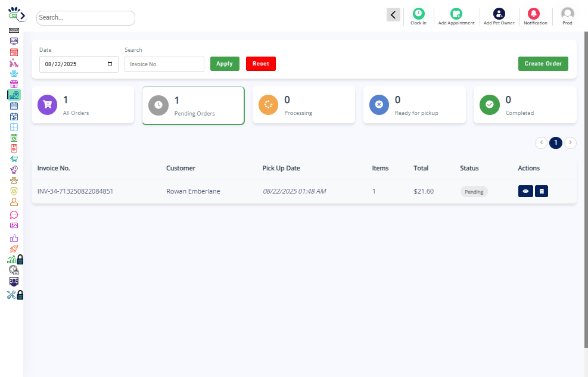Click the Invoice No. search field
The image size is (588, 377).
(164, 64)
